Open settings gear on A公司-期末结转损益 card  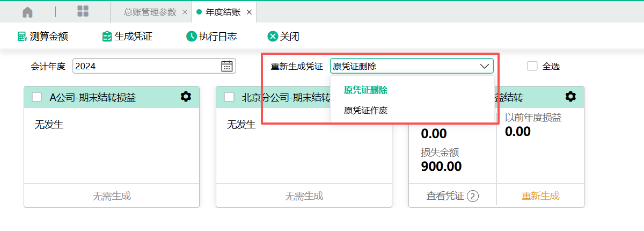[x=186, y=97]
